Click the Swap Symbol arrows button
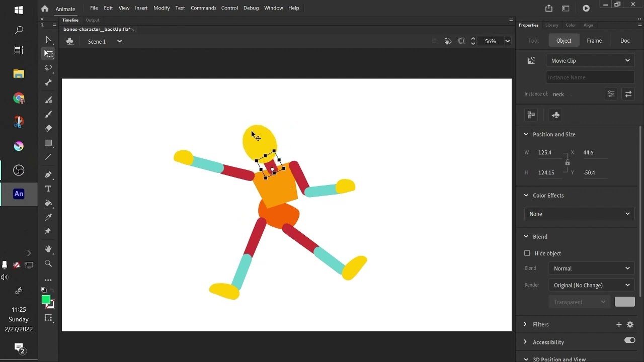Viewport: 644px width, 362px height. (x=628, y=94)
